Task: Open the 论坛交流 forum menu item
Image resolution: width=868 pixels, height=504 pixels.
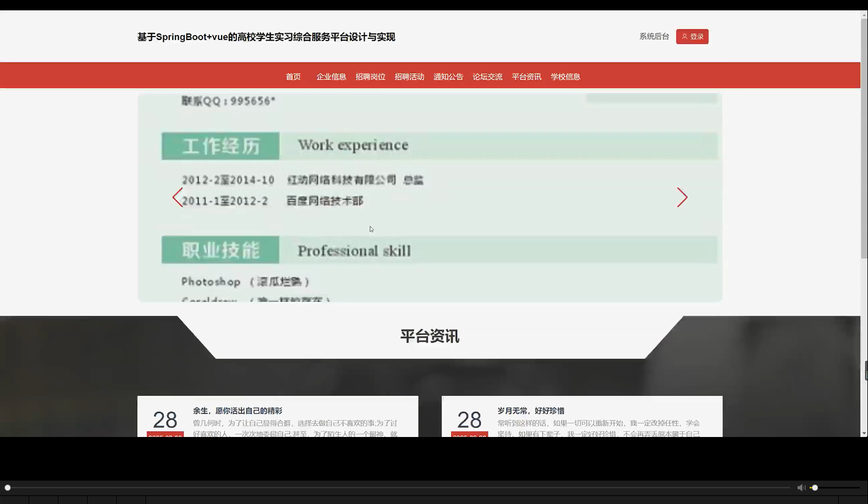Action: point(487,77)
